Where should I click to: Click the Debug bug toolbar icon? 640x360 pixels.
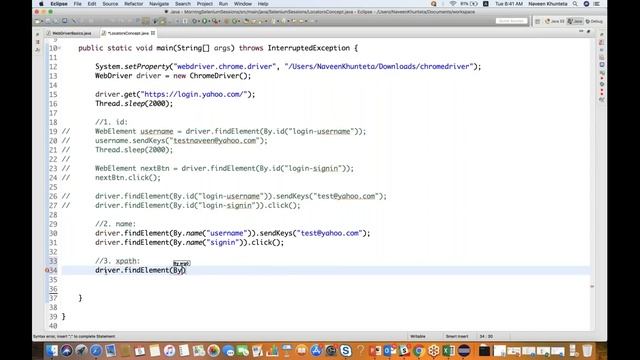tap(195, 21)
